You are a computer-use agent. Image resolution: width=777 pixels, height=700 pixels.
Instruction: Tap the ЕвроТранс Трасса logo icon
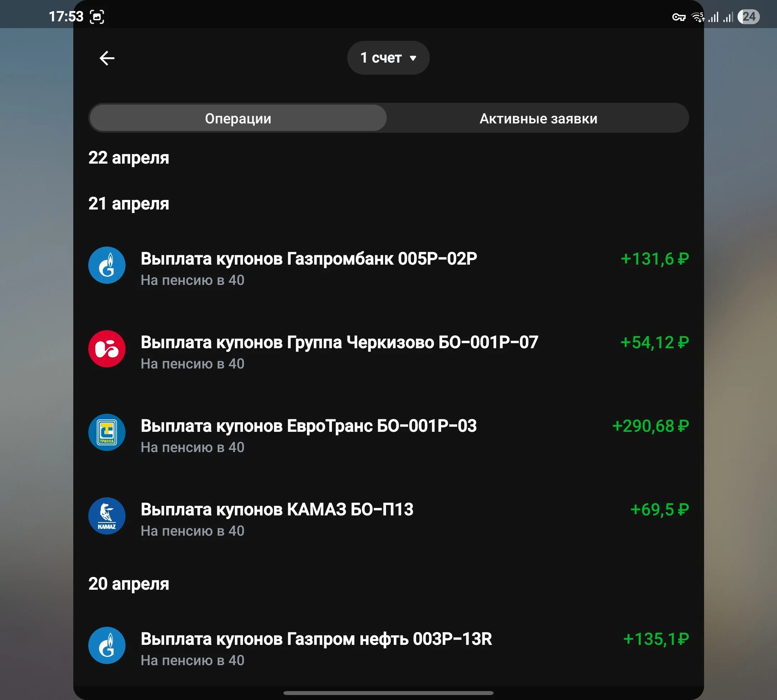coord(107,432)
